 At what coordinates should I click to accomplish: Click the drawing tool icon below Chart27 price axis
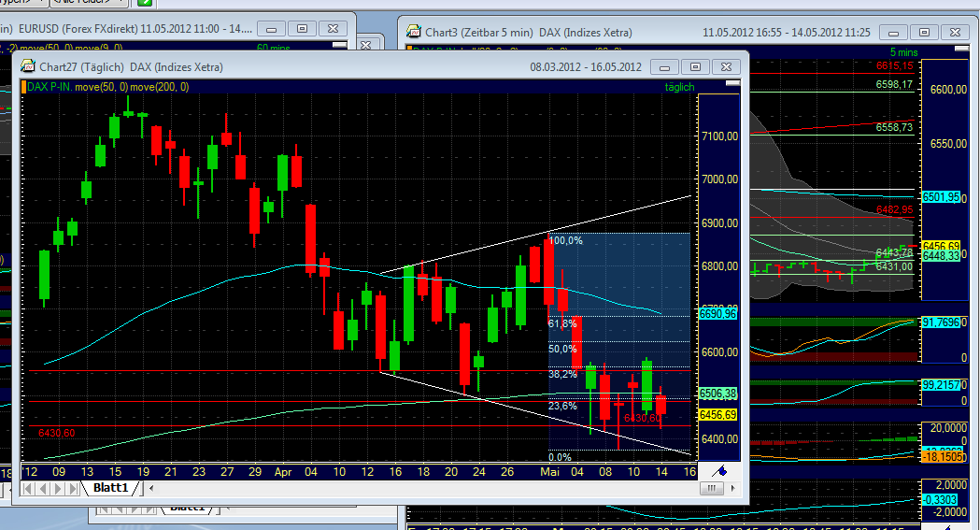(x=719, y=470)
